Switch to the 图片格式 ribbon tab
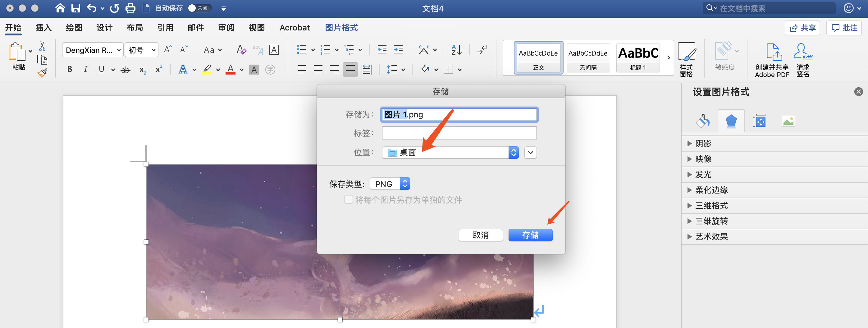This screenshot has width=868, height=328. coord(341,28)
